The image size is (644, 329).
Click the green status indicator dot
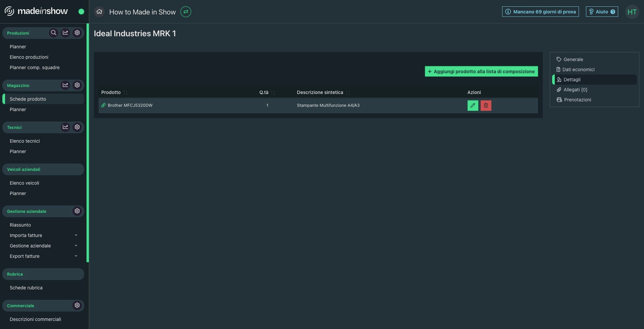(81, 12)
